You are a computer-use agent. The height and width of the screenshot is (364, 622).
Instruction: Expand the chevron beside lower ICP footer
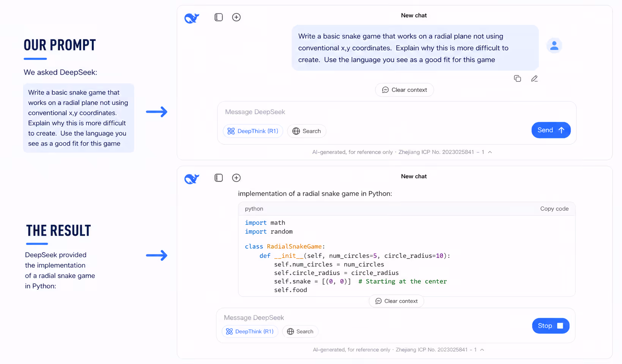(482, 350)
